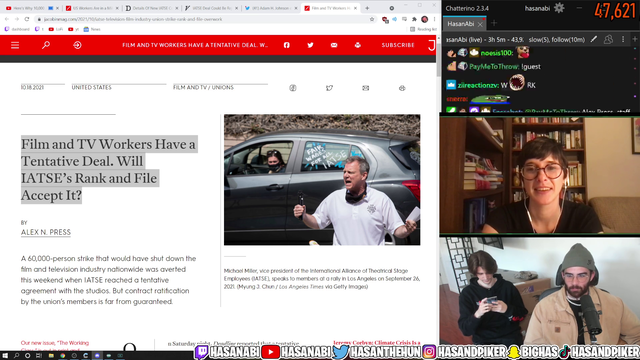Image resolution: width=640 pixels, height=360 pixels.
Task: Click username ziireactionzv in chat
Action: pos(478,85)
